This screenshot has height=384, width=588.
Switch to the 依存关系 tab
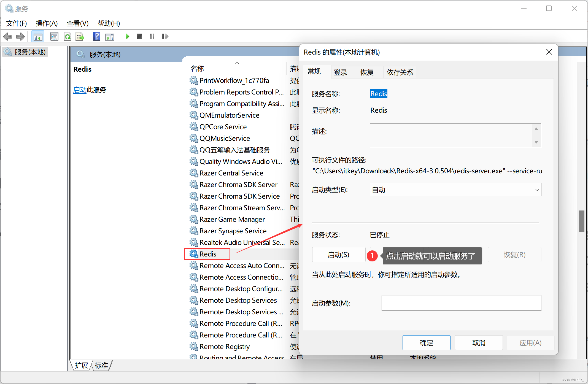400,72
